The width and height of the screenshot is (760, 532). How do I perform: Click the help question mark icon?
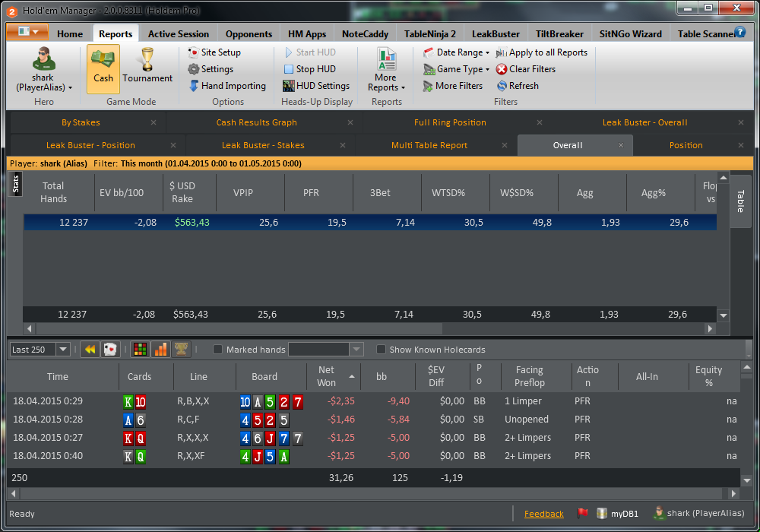[740, 33]
